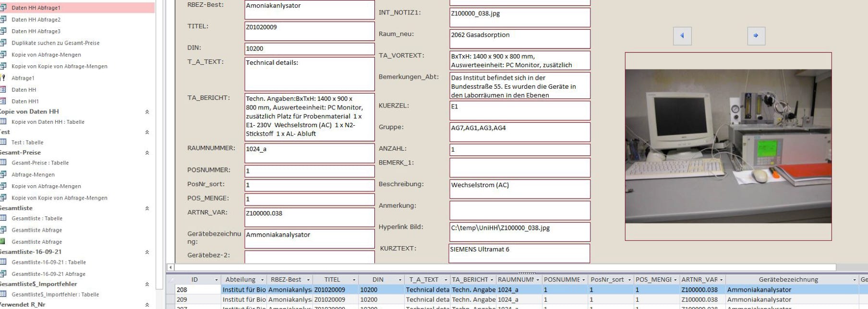Click the Abfrage1 action query icon
The width and height of the screenshot is (868, 309).
pyautogui.click(x=3, y=78)
